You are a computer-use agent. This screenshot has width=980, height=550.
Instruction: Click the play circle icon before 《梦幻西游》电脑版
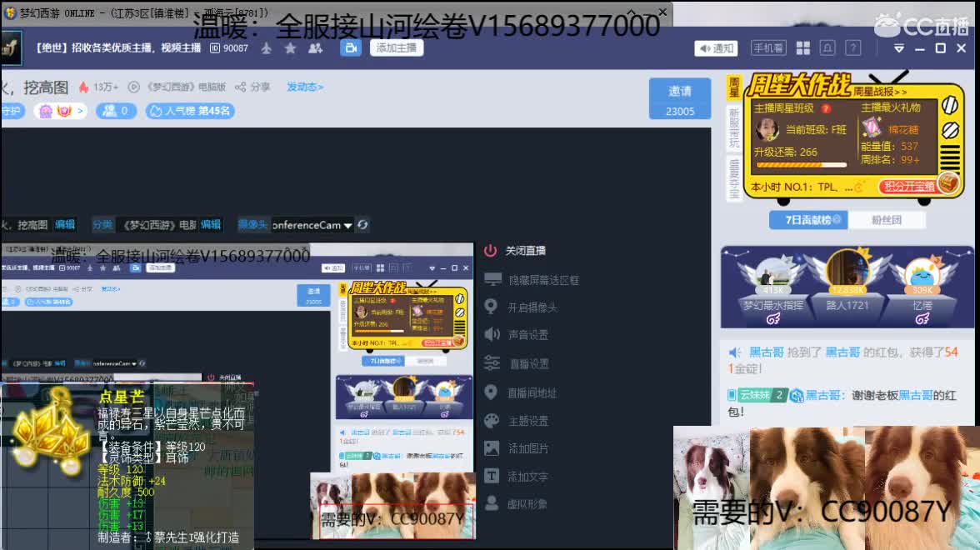point(133,87)
